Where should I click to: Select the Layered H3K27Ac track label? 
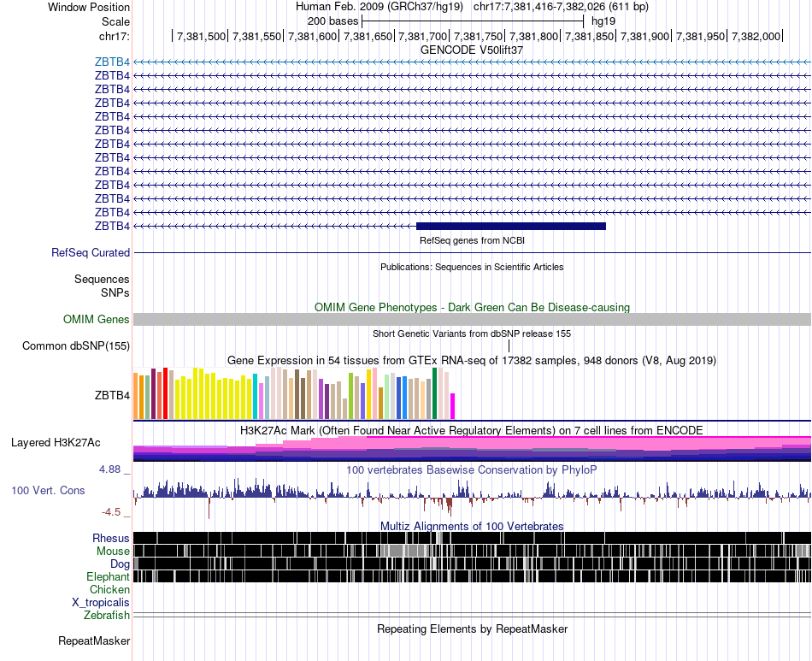coord(56,442)
